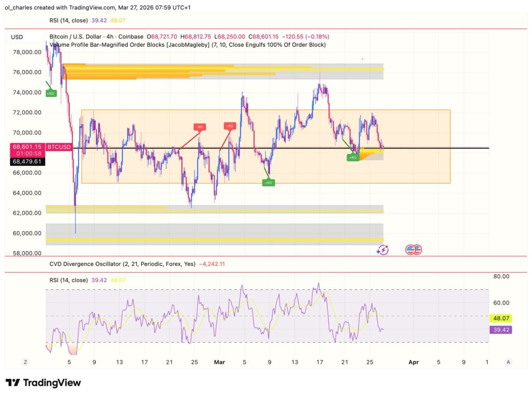This screenshot has height=397, width=532.
Task: Click the US flag economic events marker
Action: (x=413, y=249)
